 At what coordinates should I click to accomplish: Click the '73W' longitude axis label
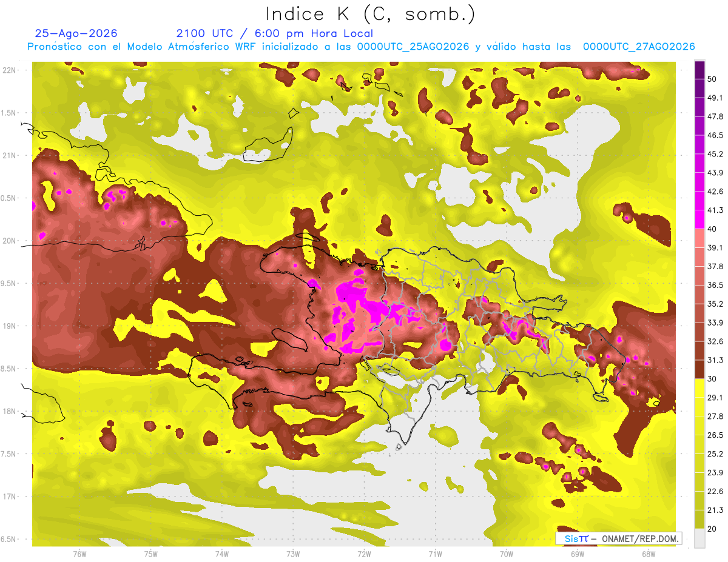[293, 554]
